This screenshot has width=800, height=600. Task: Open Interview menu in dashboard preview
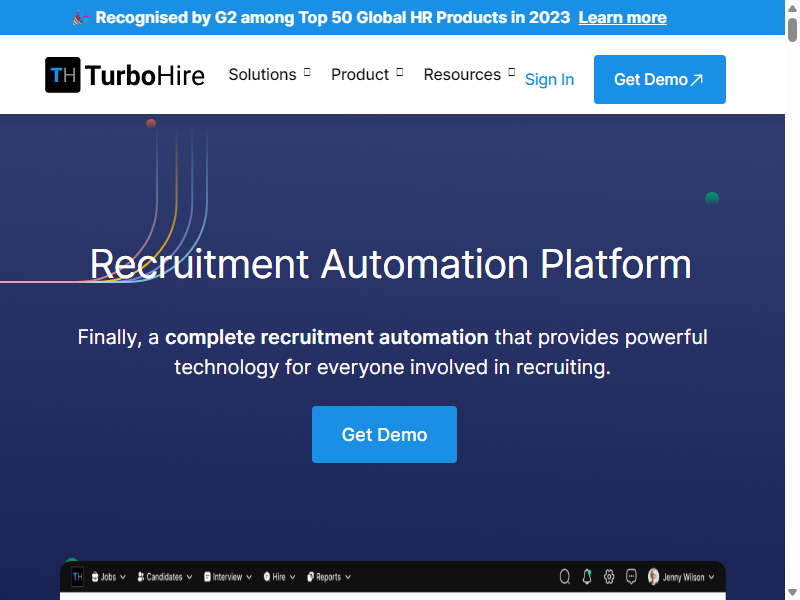click(228, 577)
